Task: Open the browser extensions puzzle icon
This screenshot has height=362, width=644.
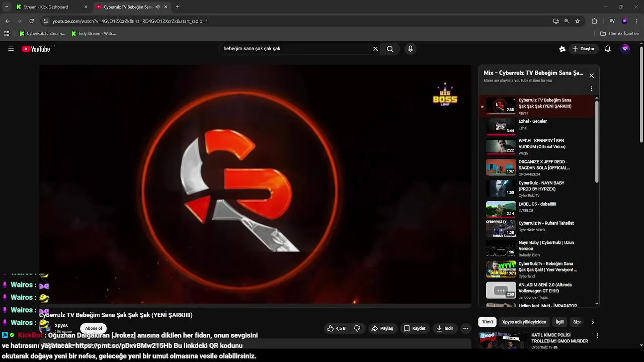Action: click(594, 21)
